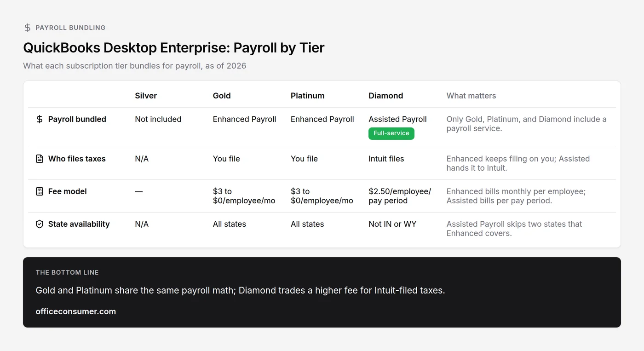Click the Fee model row label
This screenshot has height=351, width=644.
coord(68,191)
